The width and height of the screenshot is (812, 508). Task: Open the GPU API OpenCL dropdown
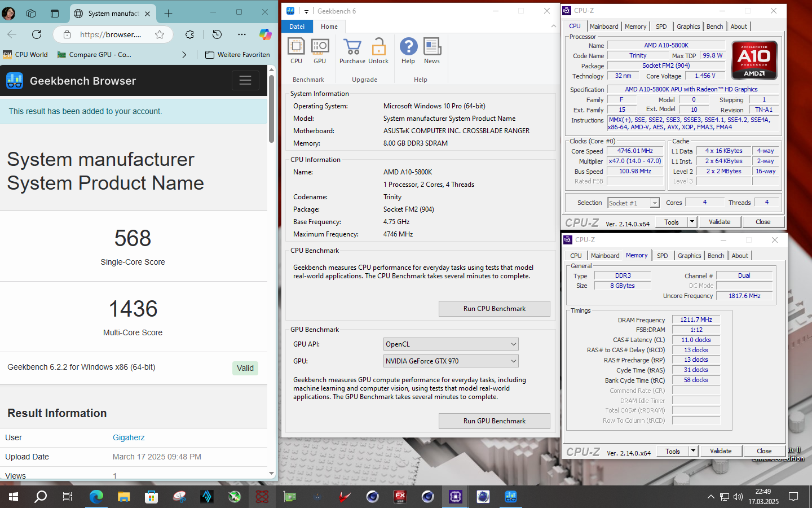pyautogui.click(x=451, y=344)
